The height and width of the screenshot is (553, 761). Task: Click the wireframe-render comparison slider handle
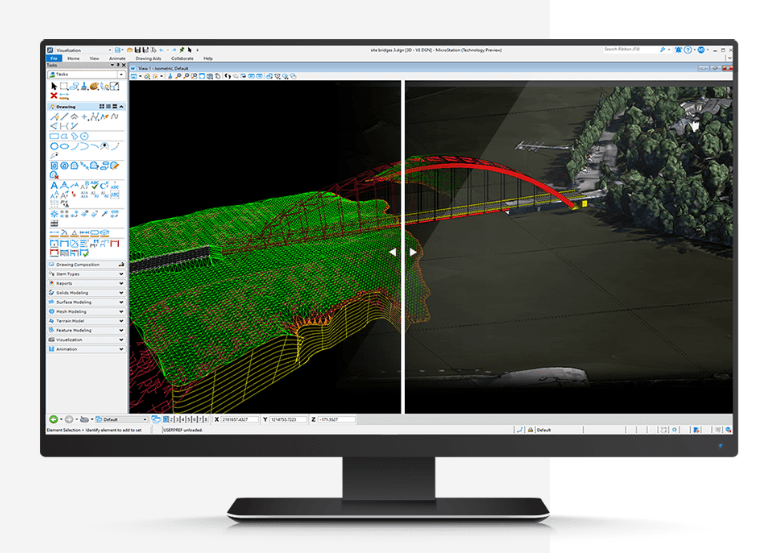click(403, 252)
